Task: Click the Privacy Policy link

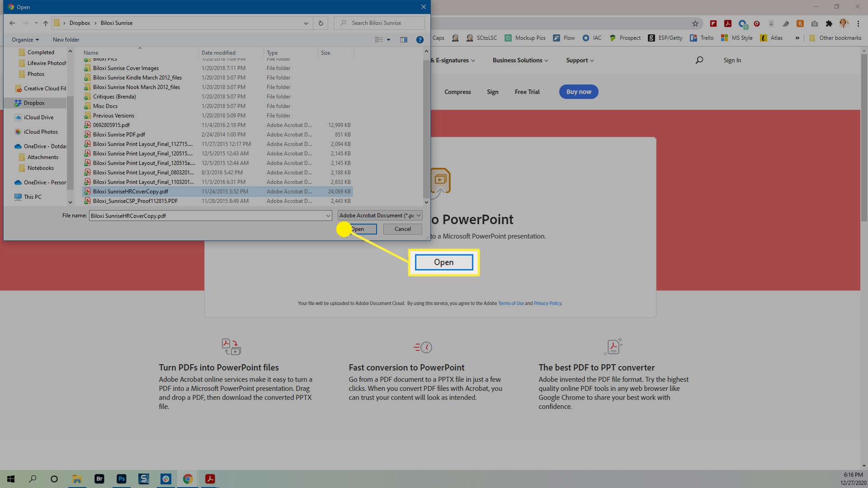Action: 547,303
